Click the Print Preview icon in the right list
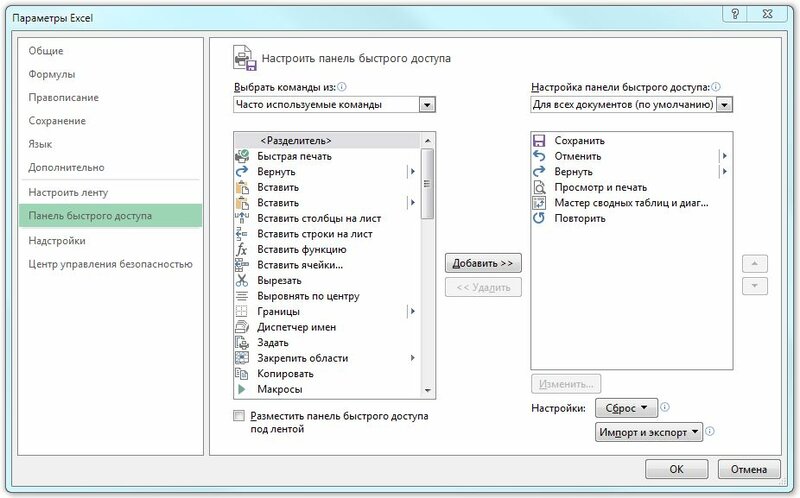This screenshot has width=800, height=498. tap(539, 187)
